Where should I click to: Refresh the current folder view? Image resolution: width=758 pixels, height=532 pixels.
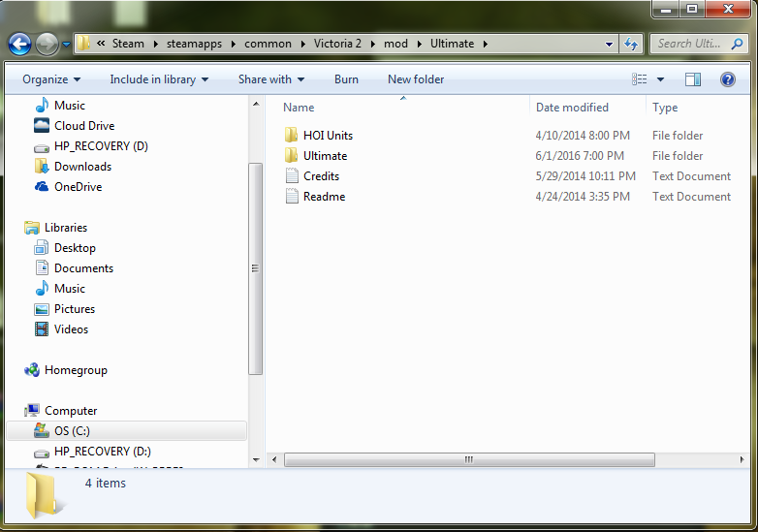(631, 44)
